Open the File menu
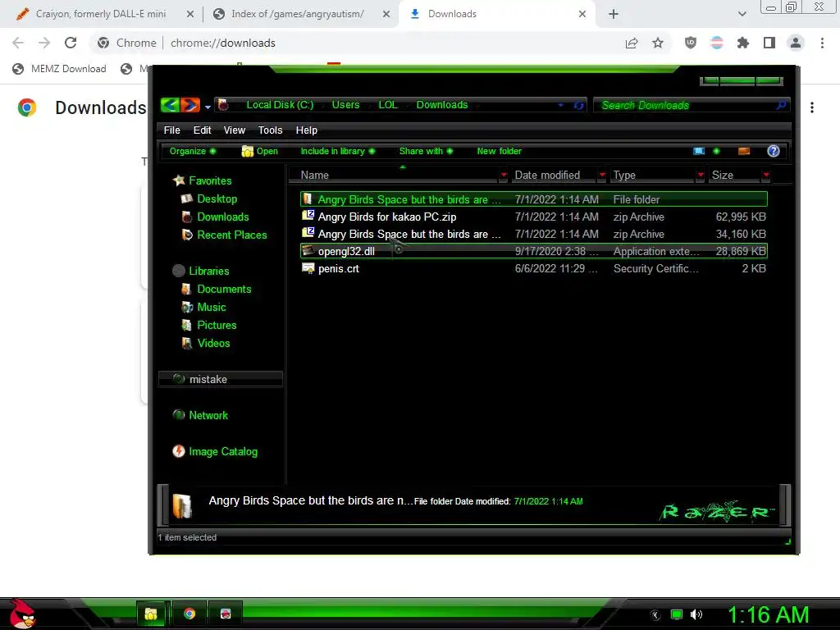The height and width of the screenshot is (630, 840). point(171,130)
